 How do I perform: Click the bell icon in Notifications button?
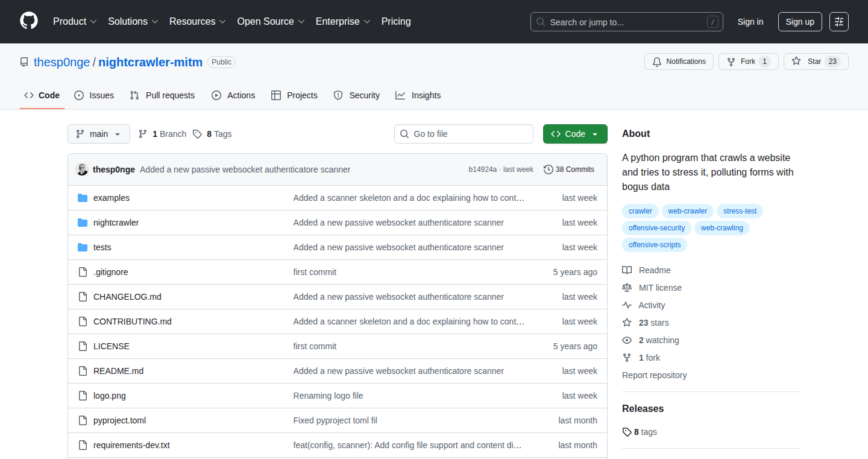(x=657, y=62)
